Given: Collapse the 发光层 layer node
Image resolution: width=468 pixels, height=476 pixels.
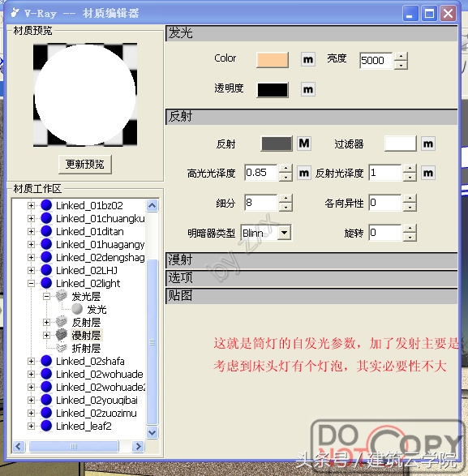Looking at the screenshot, I should [46, 296].
